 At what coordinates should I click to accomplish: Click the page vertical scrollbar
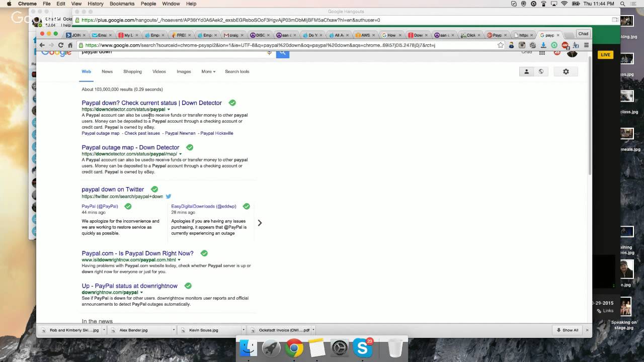(x=590, y=116)
